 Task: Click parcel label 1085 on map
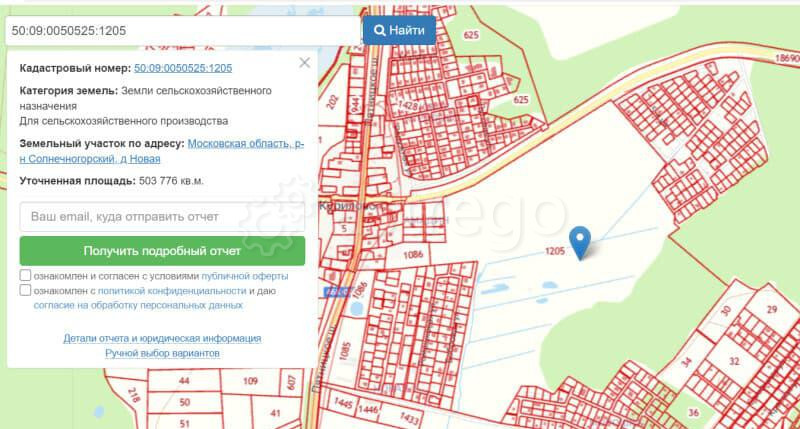[345, 350]
